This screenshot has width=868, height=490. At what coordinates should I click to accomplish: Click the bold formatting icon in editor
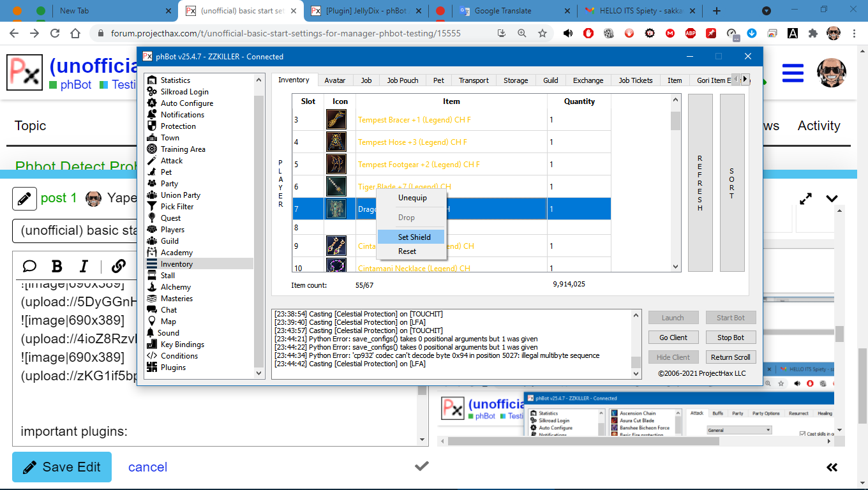[57, 266]
